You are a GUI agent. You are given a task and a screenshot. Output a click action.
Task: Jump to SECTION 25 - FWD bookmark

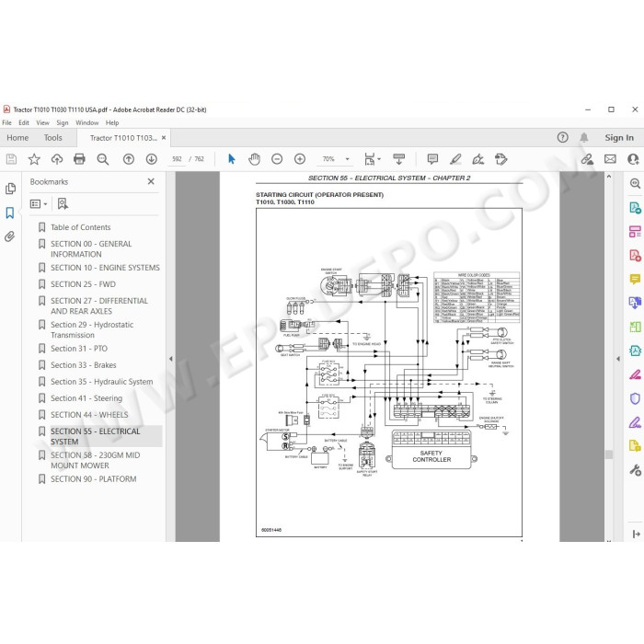pos(83,284)
